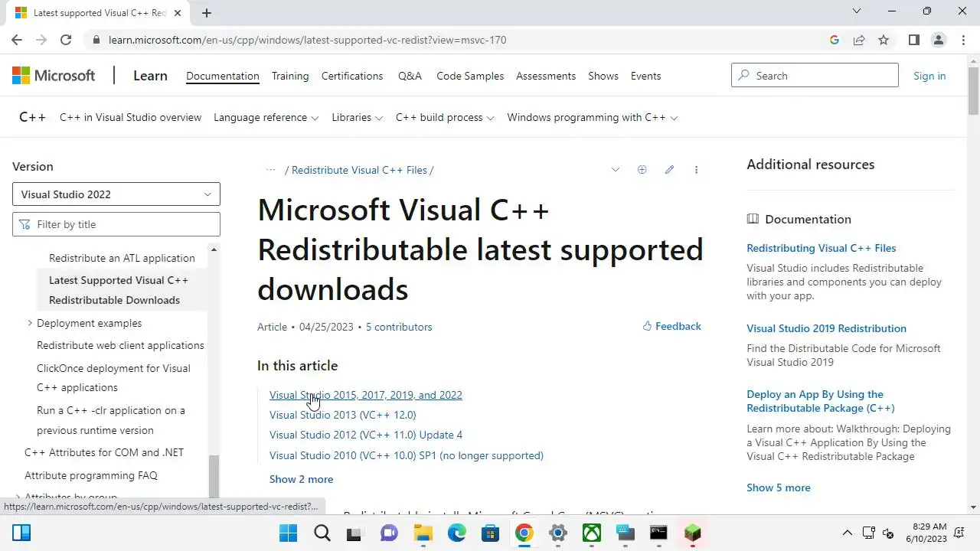Open taskbar Search magnifier
The image size is (980, 551).
(322, 533)
